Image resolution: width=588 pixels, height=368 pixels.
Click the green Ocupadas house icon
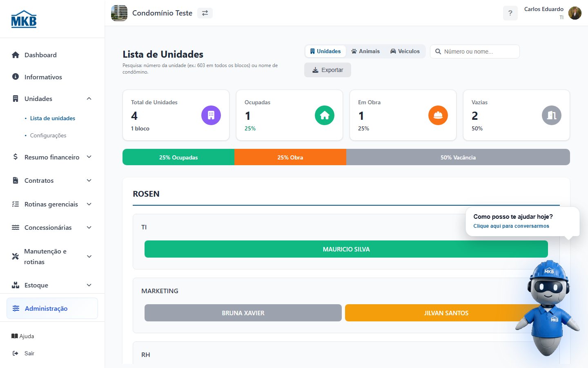pyautogui.click(x=325, y=115)
